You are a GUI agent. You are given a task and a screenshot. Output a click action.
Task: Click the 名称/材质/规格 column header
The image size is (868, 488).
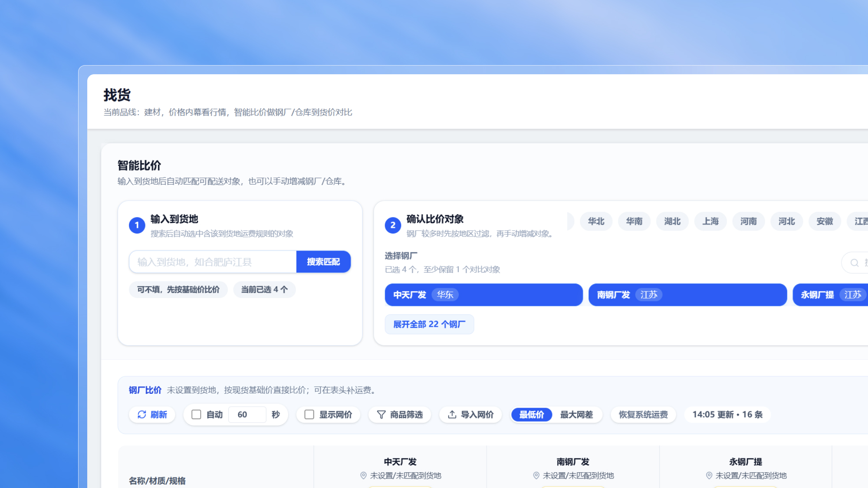pyautogui.click(x=157, y=481)
